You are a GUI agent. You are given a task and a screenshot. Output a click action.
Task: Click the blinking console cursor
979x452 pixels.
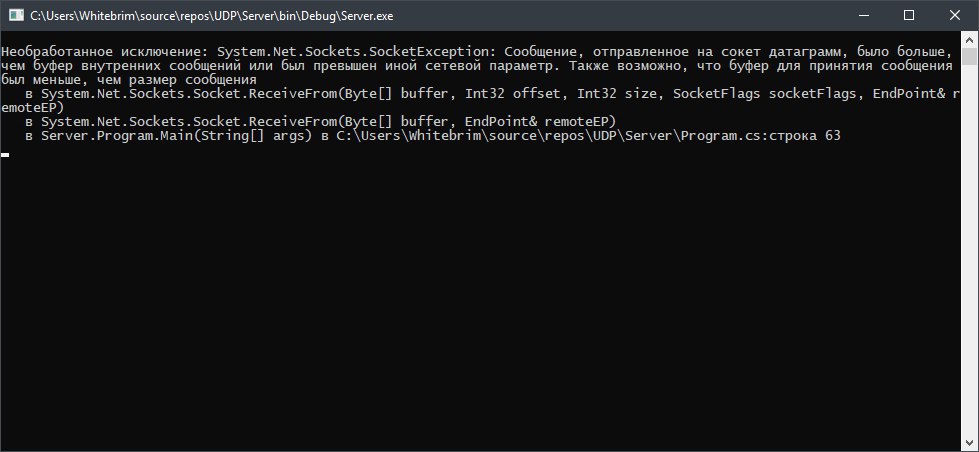[5, 154]
